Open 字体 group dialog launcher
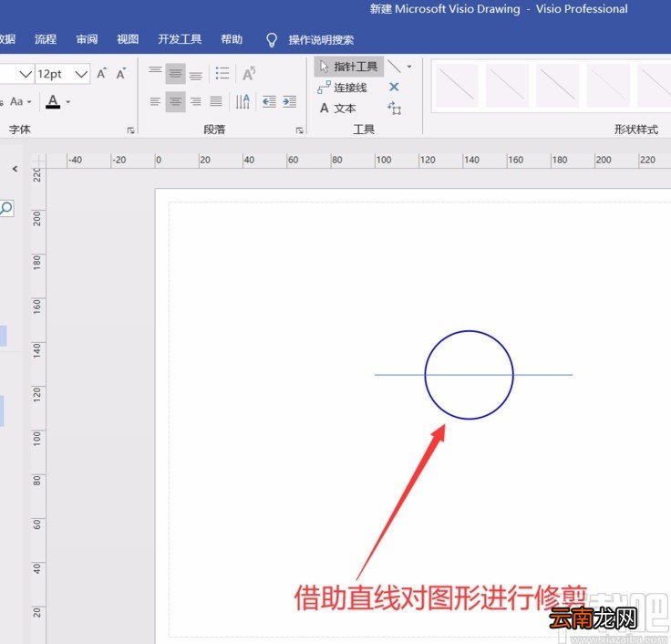This screenshot has width=671, height=644. (130, 130)
